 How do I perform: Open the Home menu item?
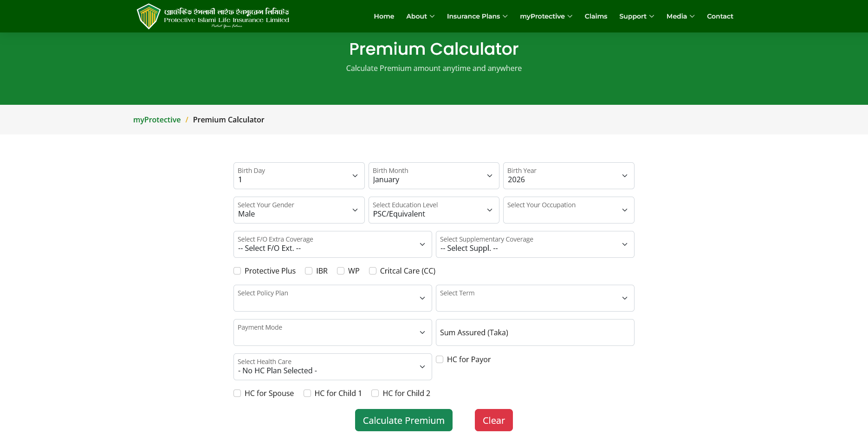point(384,16)
